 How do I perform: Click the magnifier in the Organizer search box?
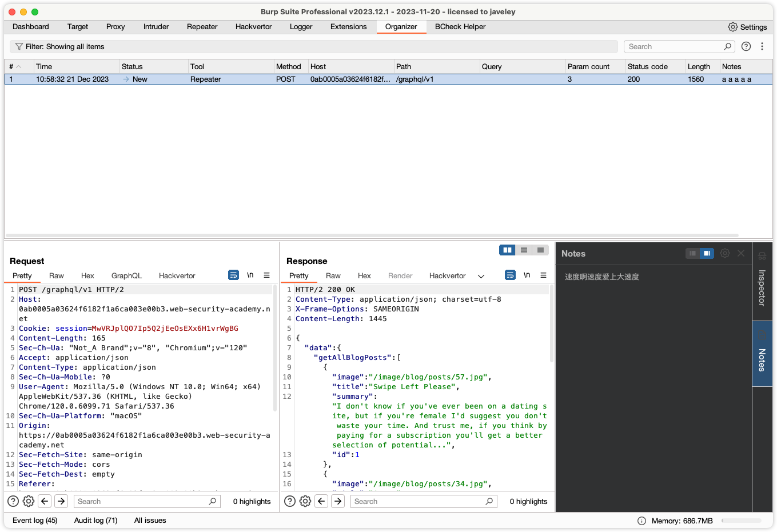coord(727,47)
